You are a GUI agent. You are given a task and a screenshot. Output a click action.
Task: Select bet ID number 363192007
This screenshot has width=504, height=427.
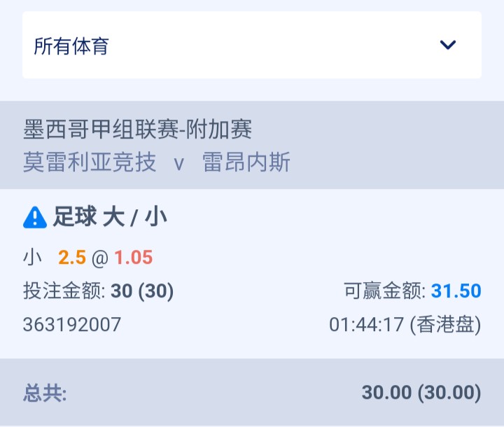point(72,324)
